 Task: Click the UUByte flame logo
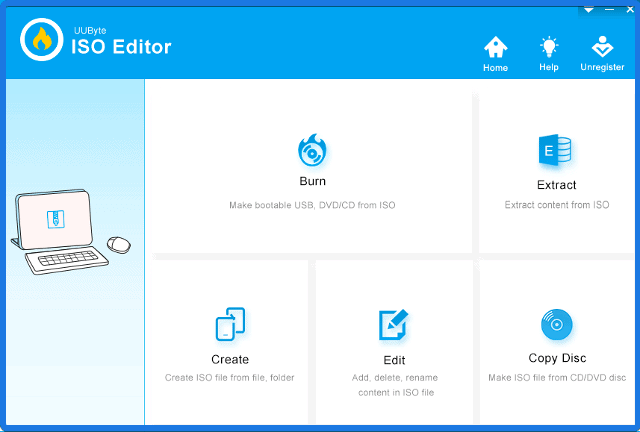tap(42, 40)
